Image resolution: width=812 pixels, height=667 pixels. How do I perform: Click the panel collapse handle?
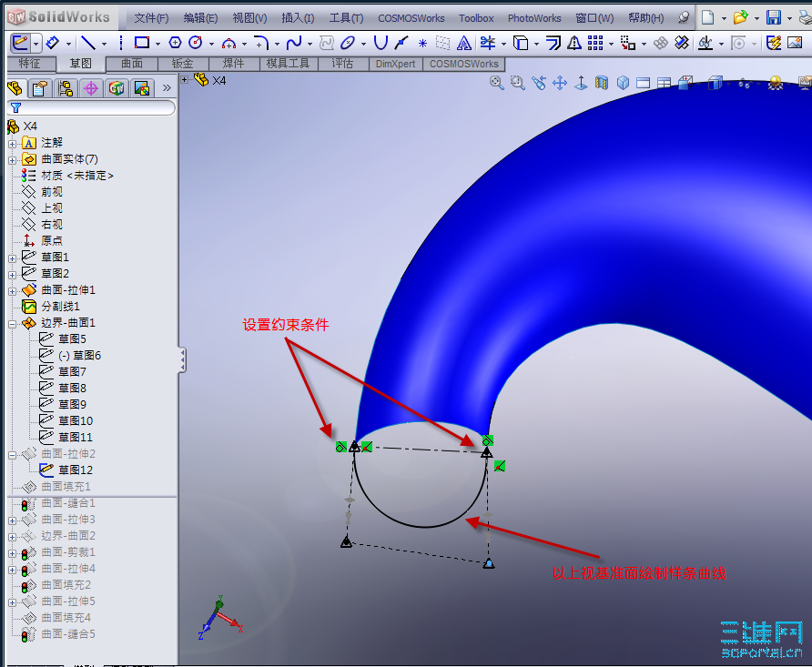(x=182, y=359)
